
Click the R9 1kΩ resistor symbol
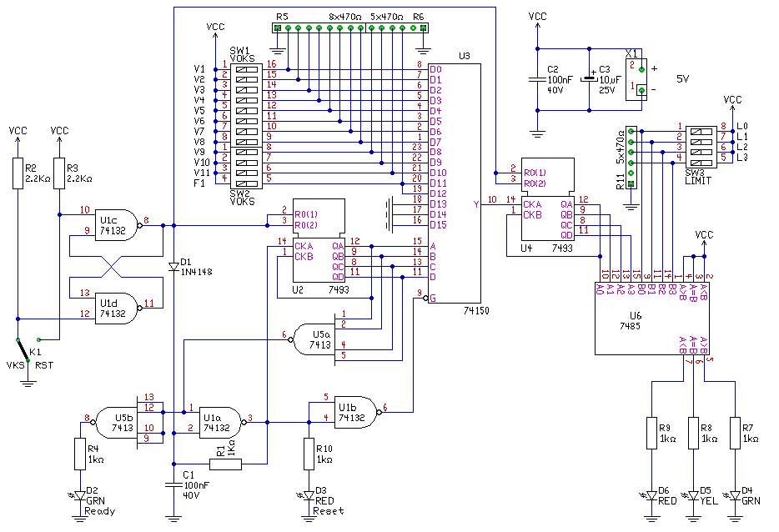pyautogui.click(x=652, y=433)
